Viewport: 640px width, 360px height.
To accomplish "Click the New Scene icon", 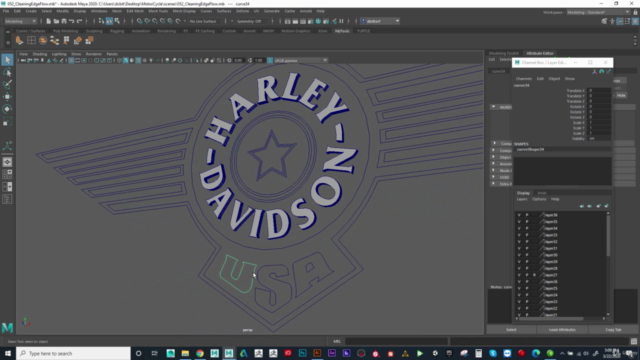I will [x=48, y=21].
